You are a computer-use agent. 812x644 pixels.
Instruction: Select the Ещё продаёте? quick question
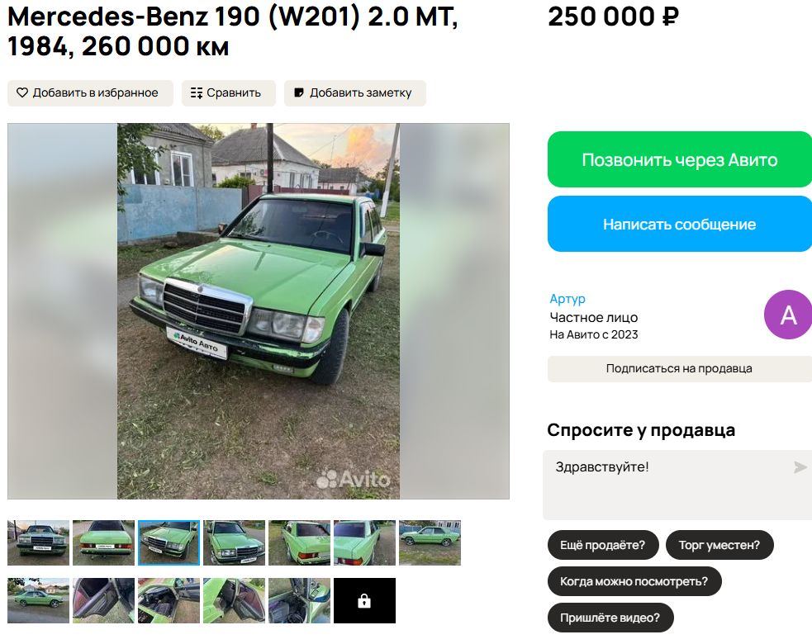click(603, 545)
